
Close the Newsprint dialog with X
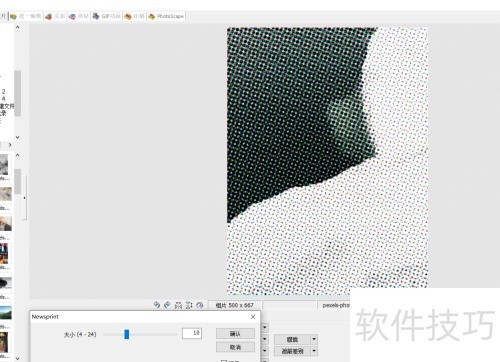point(253,317)
